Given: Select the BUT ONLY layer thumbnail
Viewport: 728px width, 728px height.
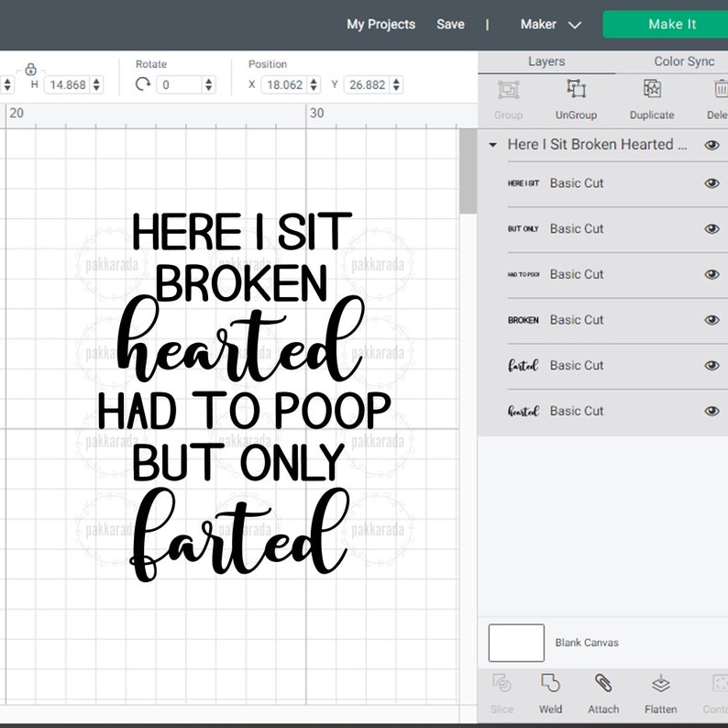Looking at the screenshot, I should [x=524, y=229].
